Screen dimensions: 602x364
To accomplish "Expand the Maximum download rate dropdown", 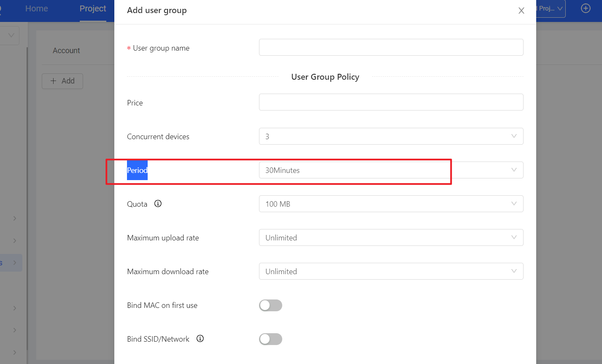I will (x=391, y=271).
